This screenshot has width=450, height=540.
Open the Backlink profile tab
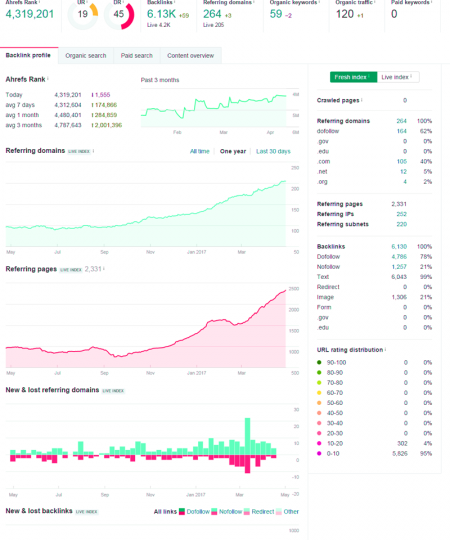coord(28,55)
